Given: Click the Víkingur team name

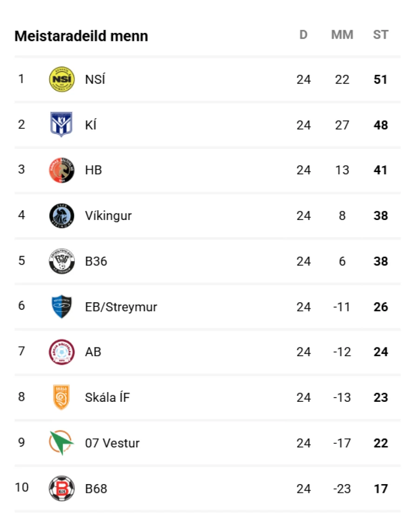Looking at the screenshot, I should (x=108, y=216).
